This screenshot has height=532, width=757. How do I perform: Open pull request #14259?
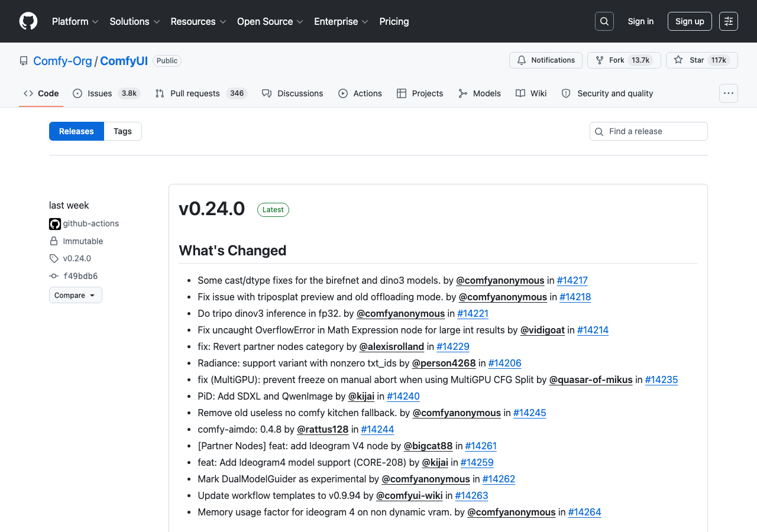click(477, 462)
